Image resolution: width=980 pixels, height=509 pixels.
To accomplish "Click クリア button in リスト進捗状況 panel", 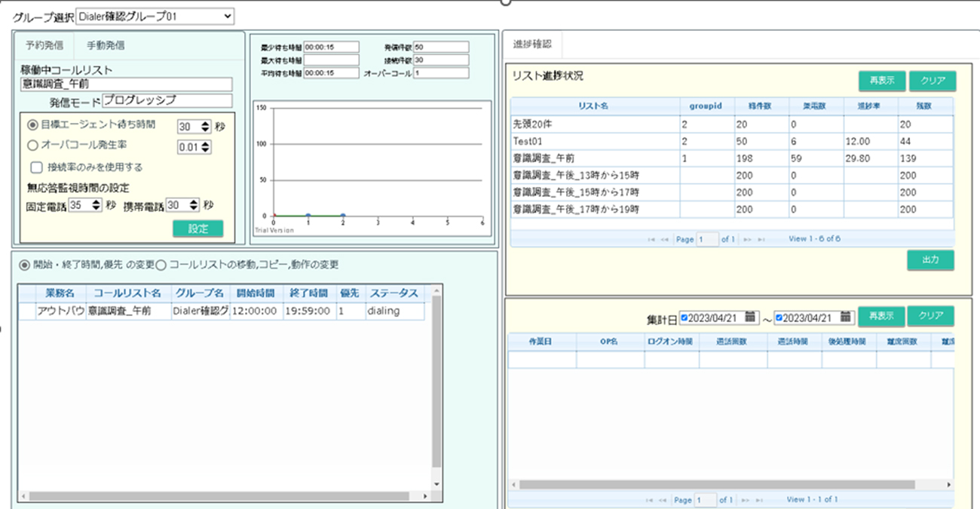I will tap(932, 81).
